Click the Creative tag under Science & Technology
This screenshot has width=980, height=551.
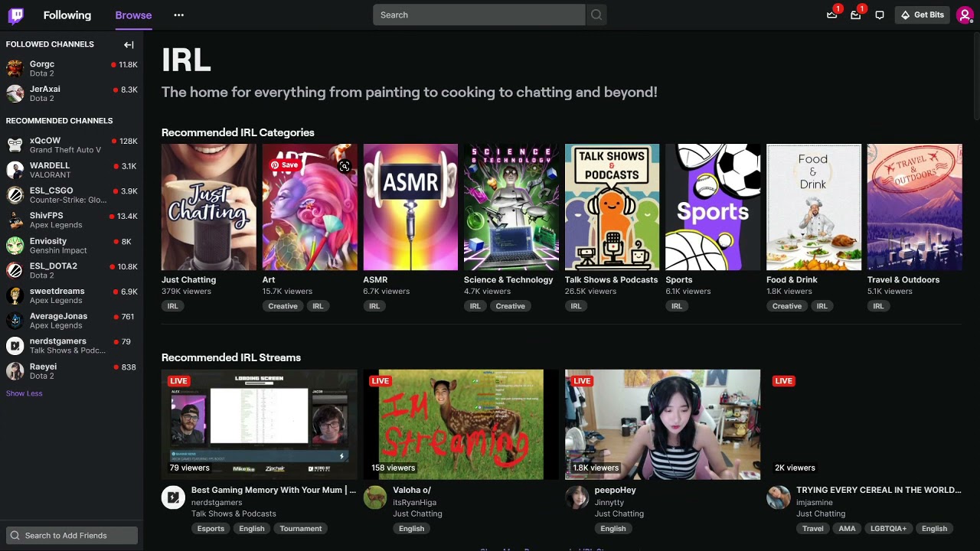[x=510, y=306]
